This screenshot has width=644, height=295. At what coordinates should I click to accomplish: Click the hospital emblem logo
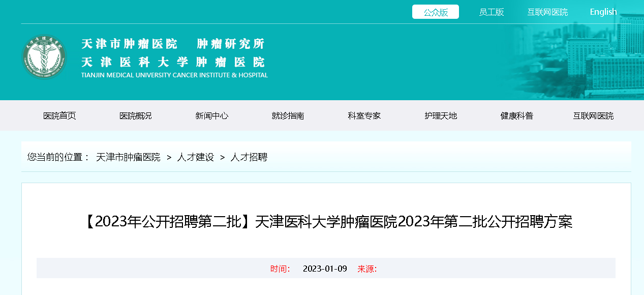pyautogui.click(x=44, y=57)
